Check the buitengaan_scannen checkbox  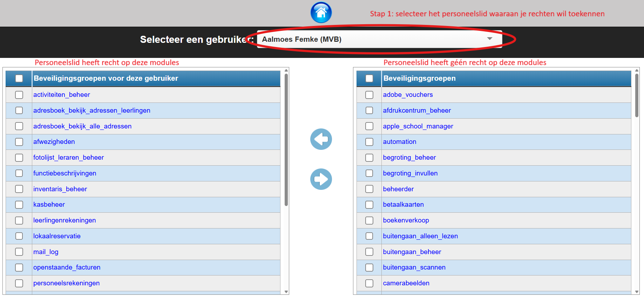coord(369,267)
